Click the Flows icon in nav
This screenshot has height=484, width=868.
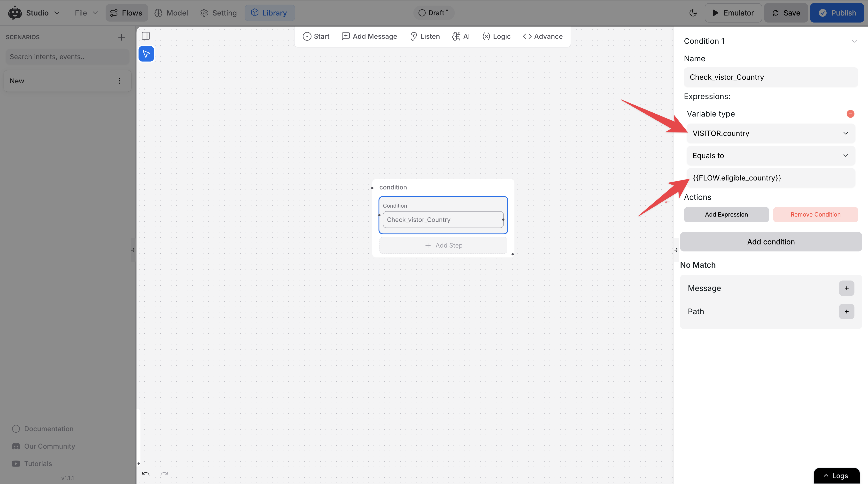[x=114, y=13]
